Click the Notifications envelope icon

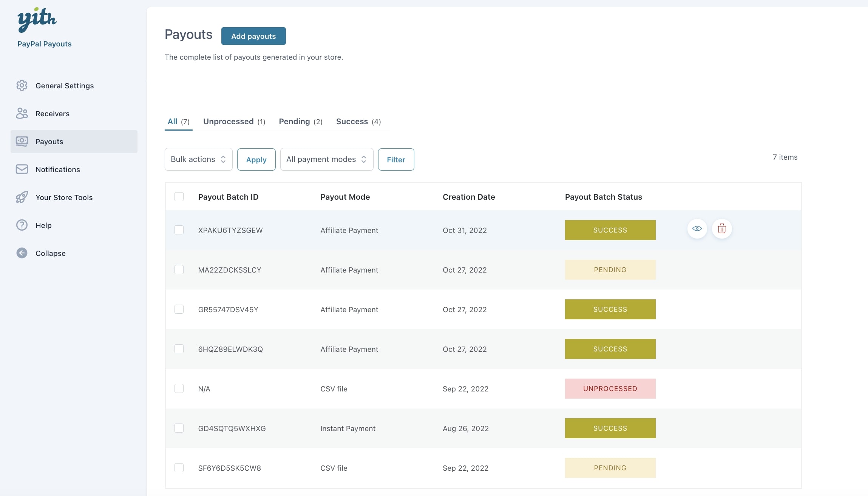22,169
